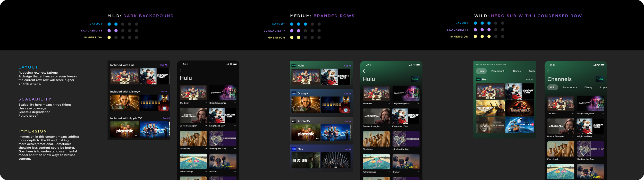Click the 'FROM YOUR SUBSCRIPTIONS' label
644x180 pixels.
[491, 64]
